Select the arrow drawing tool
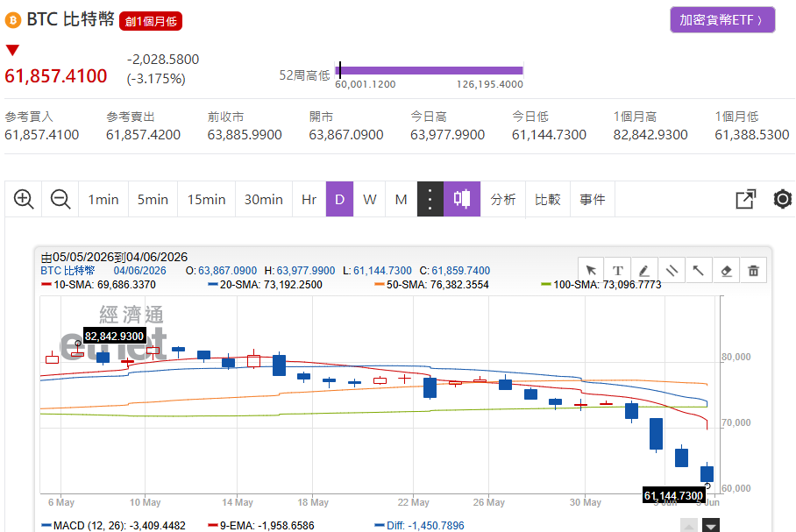Viewport: 796px width, 532px height. coord(699,271)
